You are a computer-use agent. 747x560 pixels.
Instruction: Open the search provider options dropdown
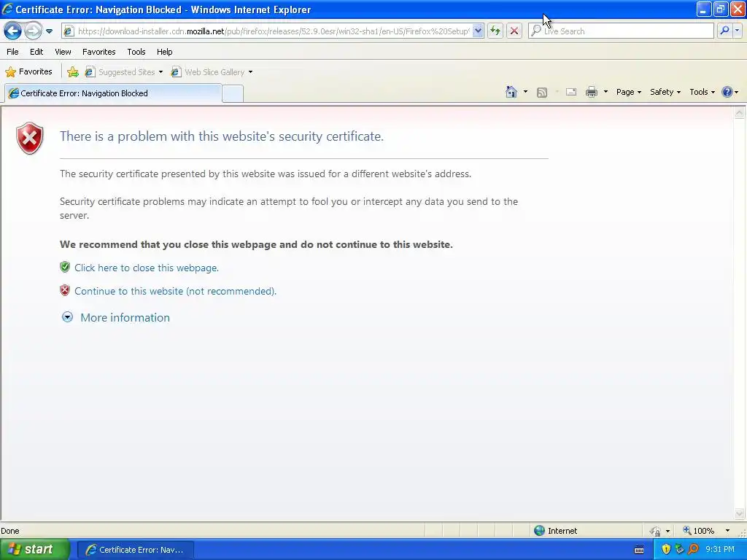737,31
